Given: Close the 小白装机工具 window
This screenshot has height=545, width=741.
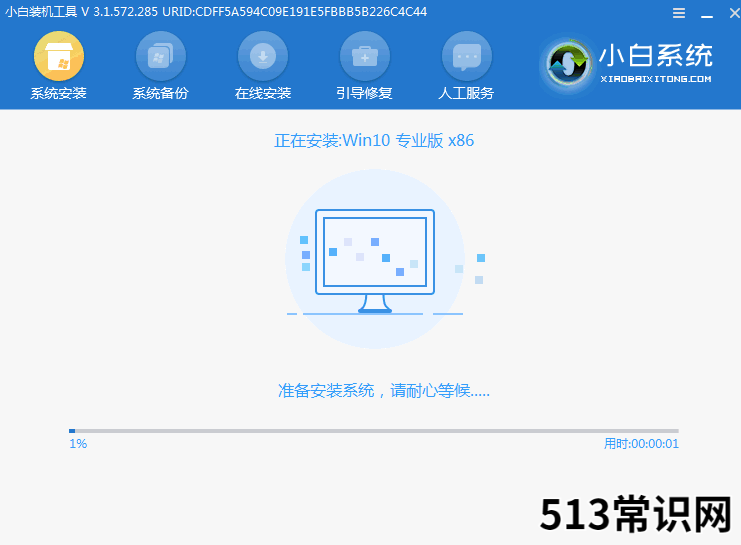Looking at the screenshot, I should [734, 13].
